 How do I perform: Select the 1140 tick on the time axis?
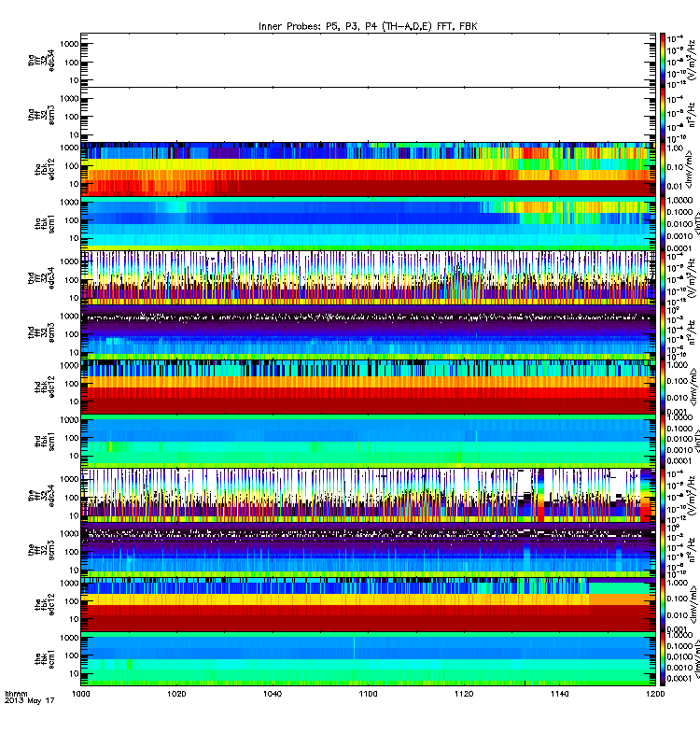pyautogui.click(x=559, y=694)
